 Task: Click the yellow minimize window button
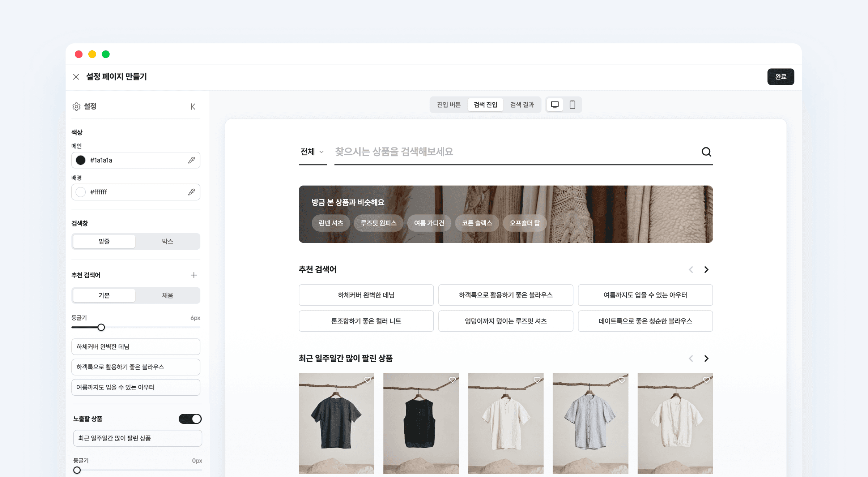pos(92,54)
